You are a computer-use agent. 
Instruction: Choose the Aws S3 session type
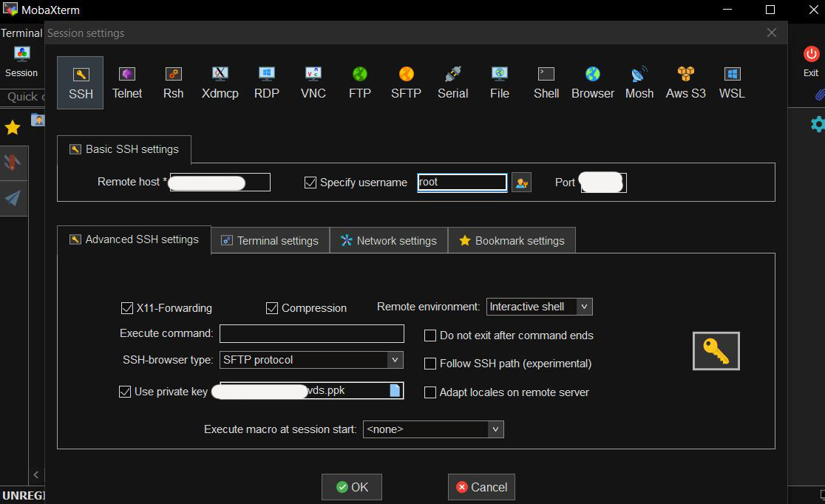pos(685,83)
